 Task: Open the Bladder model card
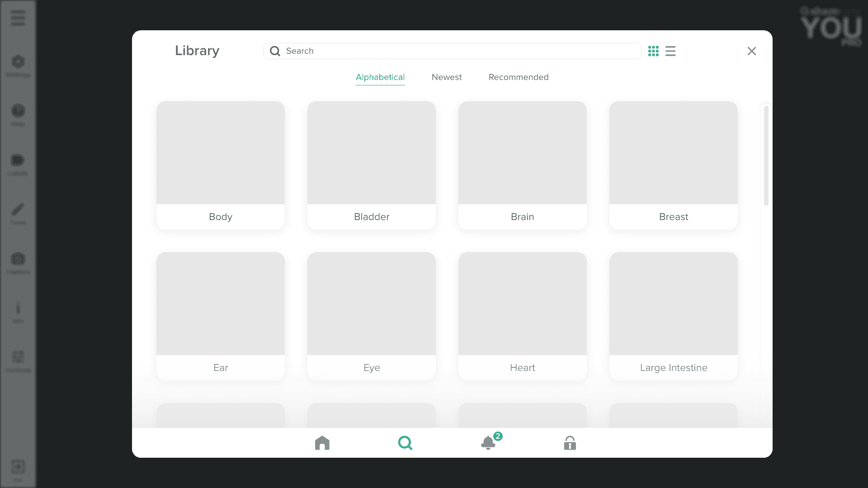point(372,165)
